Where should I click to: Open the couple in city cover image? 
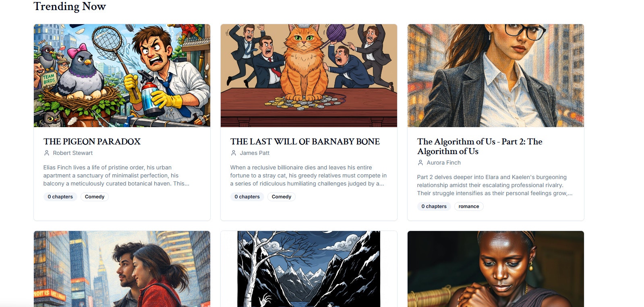(x=122, y=269)
